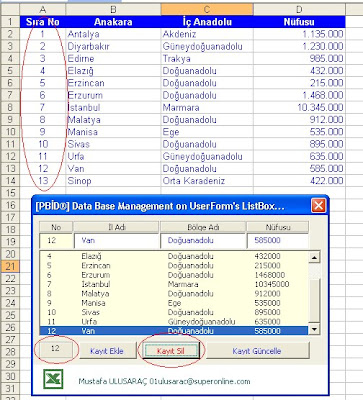Select the Elazığ row in the listbox
Viewport: 363px width, 400px height.
[x=174, y=256]
